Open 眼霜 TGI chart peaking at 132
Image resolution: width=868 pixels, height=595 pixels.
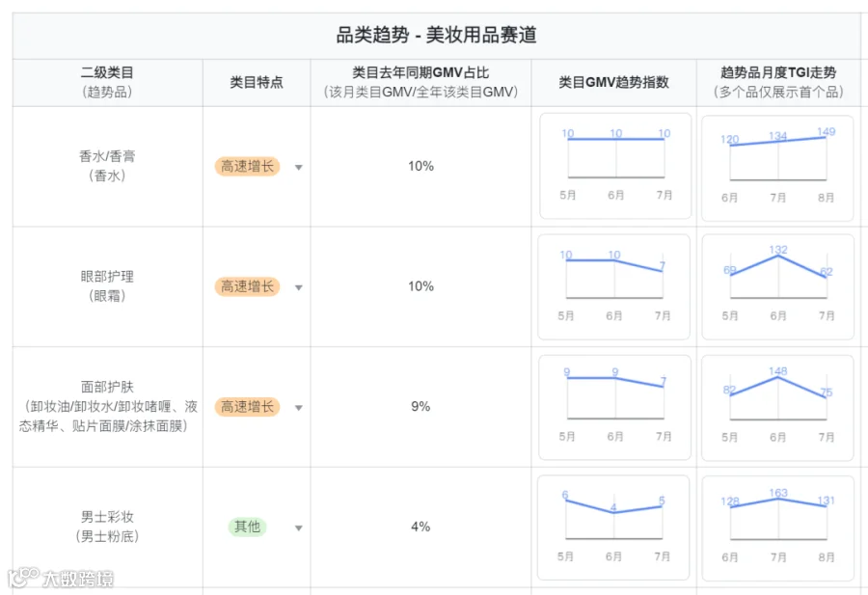tap(777, 286)
